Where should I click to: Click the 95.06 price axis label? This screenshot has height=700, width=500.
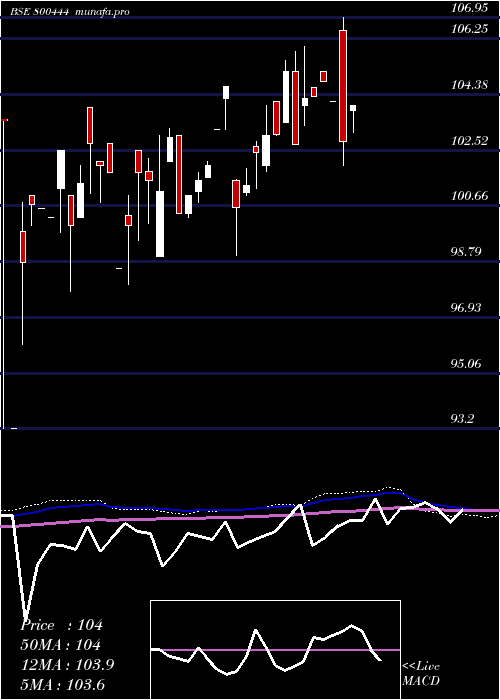point(466,363)
